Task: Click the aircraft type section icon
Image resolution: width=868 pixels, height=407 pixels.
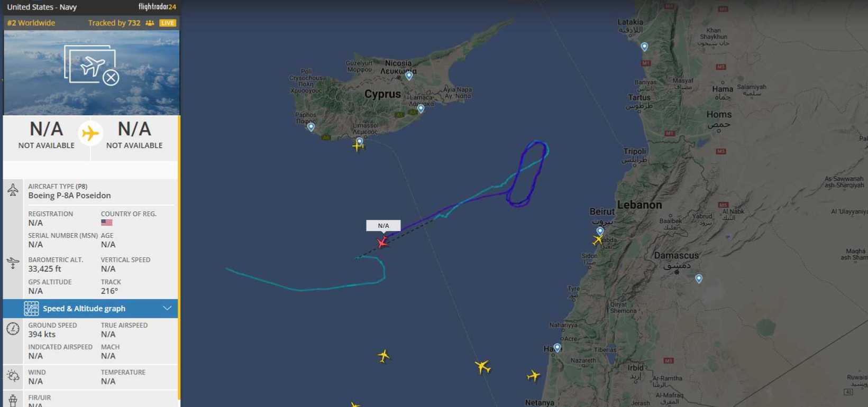Action: coord(13,190)
